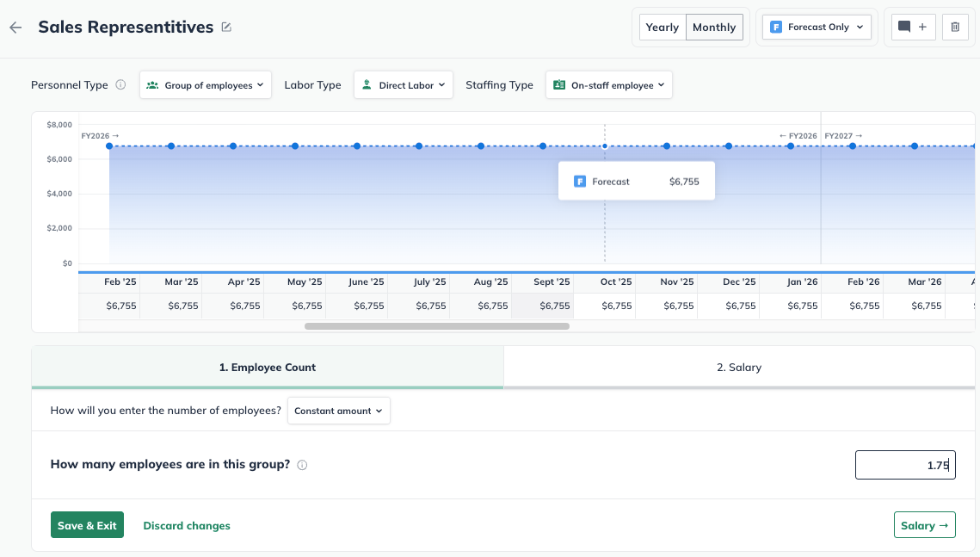Open the Constant amount dropdown

(x=339, y=411)
